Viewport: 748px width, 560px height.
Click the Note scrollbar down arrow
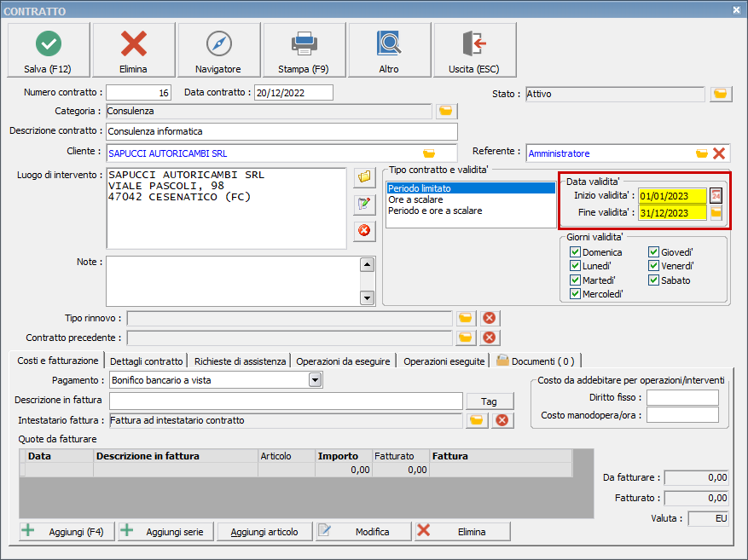(x=367, y=297)
